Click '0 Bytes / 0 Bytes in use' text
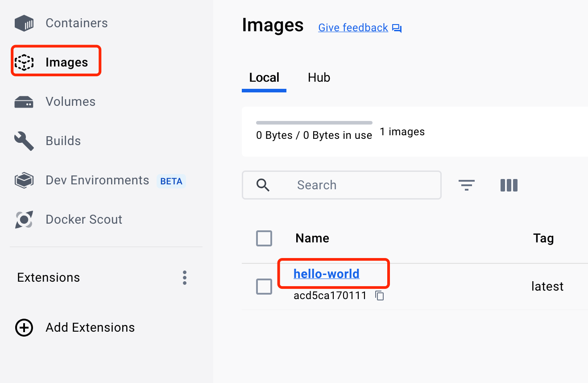The height and width of the screenshot is (383, 588). tap(314, 135)
